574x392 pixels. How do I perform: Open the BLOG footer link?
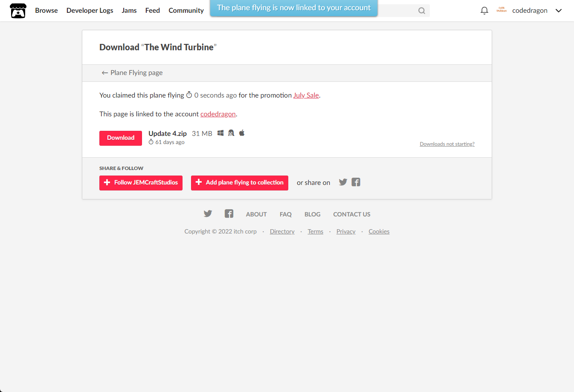pos(313,214)
